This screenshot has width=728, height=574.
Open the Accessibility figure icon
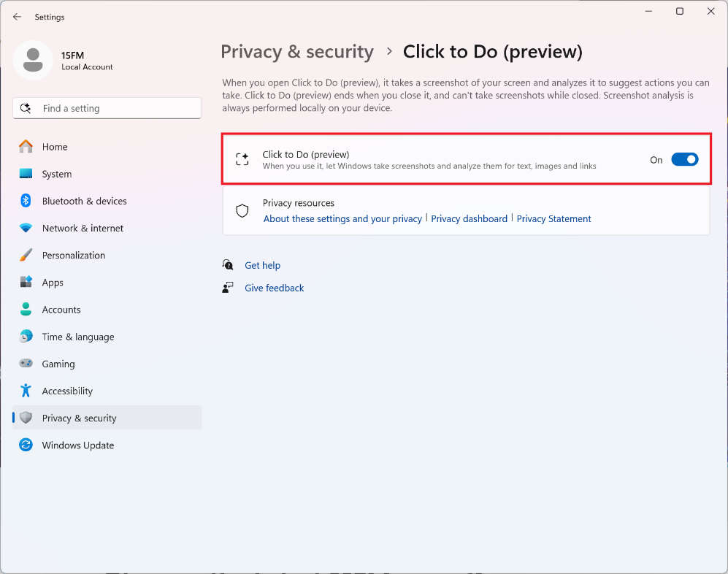click(26, 391)
